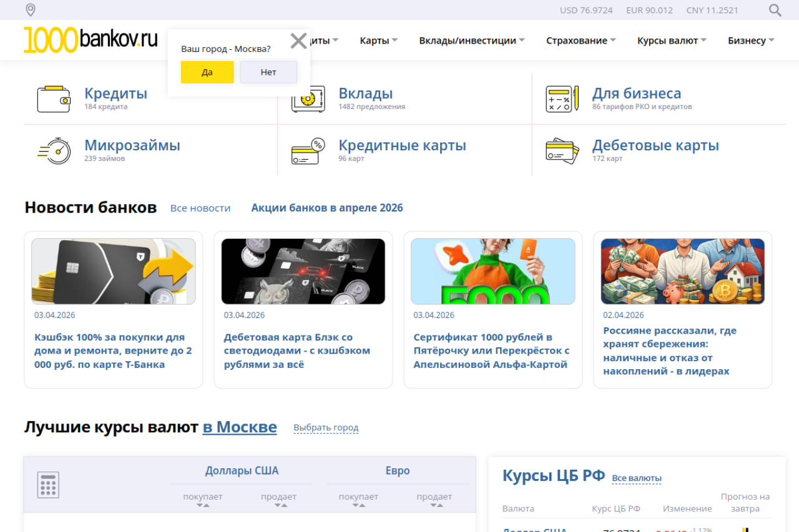The width and height of the screenshot is (799, 532).
Task: Open the calculator icon in currency table
Action: [48, 485]
